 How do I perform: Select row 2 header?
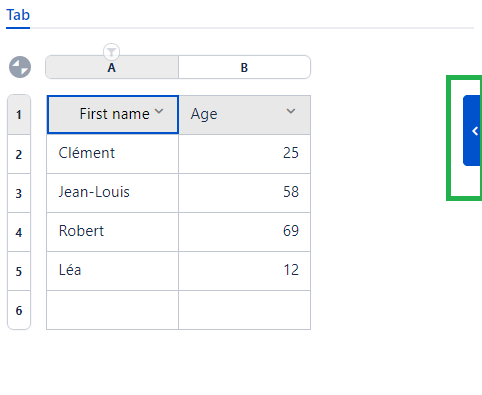tap(19, 154)
